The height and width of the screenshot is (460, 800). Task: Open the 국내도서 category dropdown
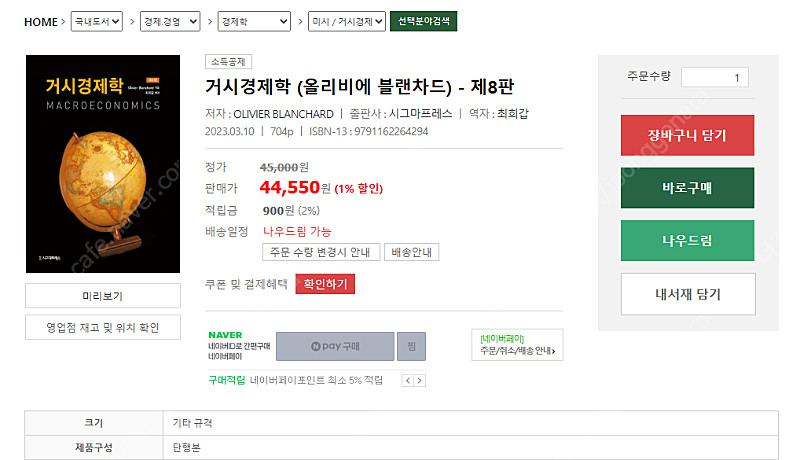coord(97,21)
